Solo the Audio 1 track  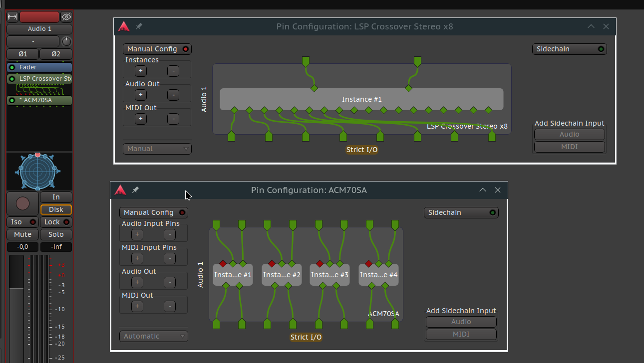pos(56,234)
